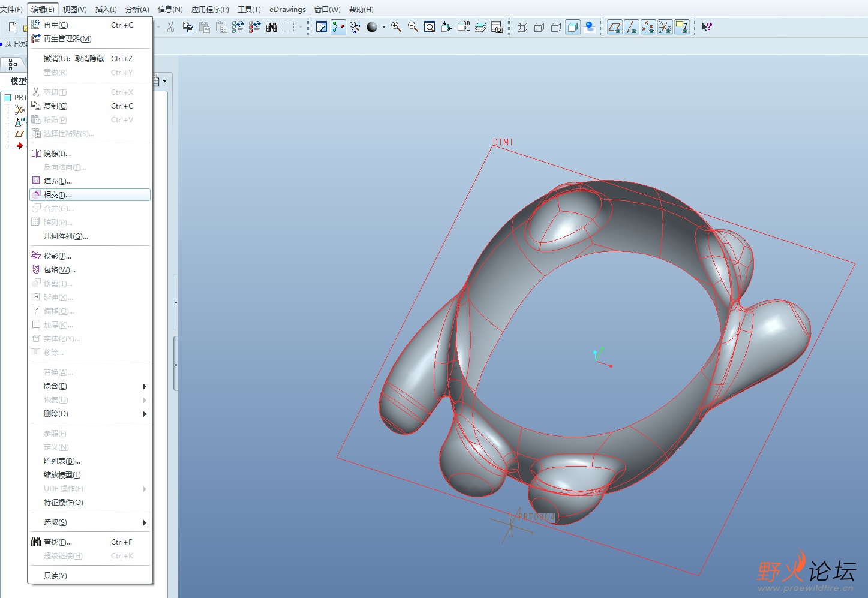Open the model tree settings dropdown arrow
This screenshot has width=868, height=598.
[x=165, y=81]
